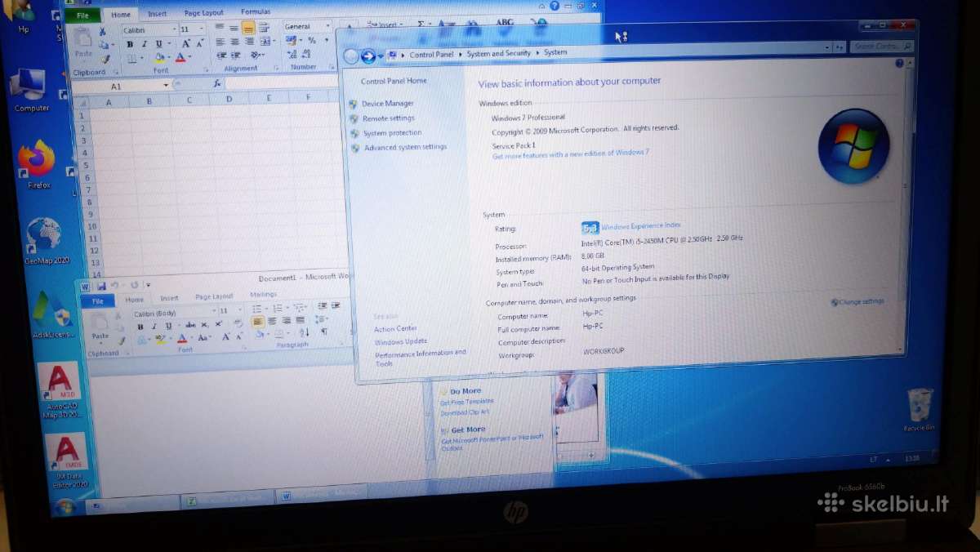This screenshot has height=552, width=980.
Task: Click the Format Painter brush in Excel
Action: point(105,59)
